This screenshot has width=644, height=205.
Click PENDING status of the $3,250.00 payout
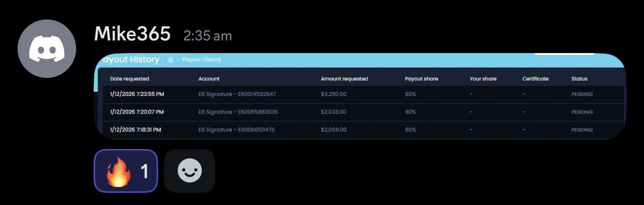click(x=582, y=94)
